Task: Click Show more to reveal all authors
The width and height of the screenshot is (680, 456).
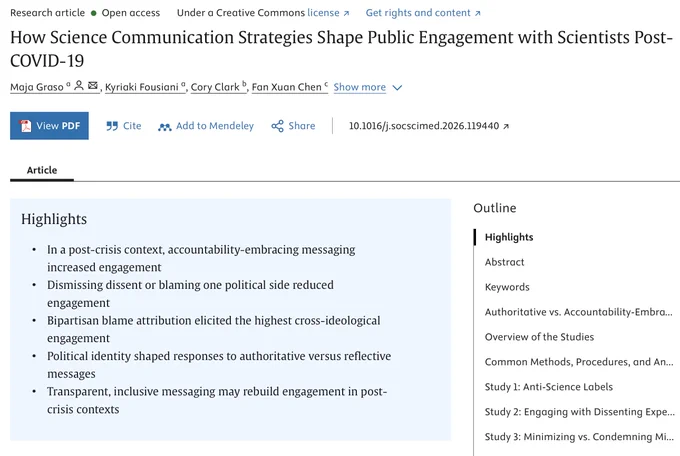Action: click(360, 87)
